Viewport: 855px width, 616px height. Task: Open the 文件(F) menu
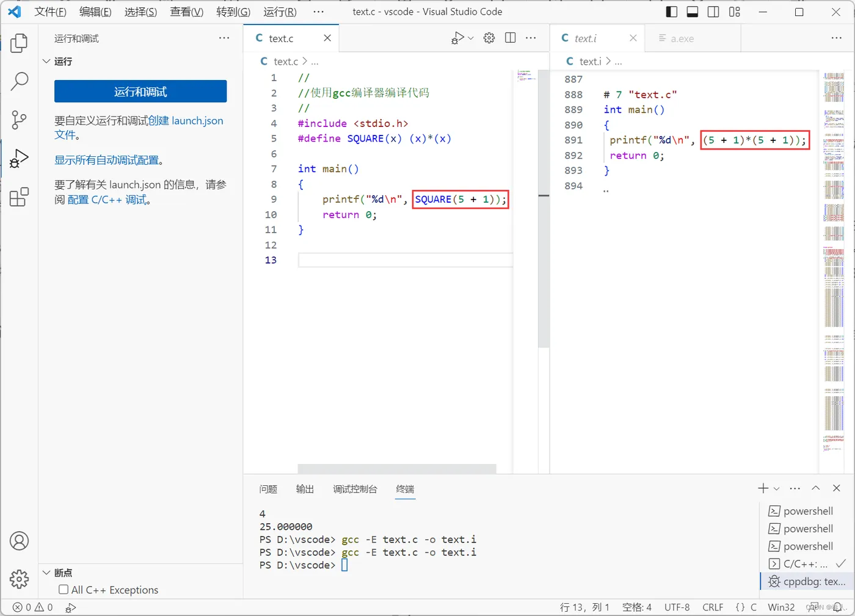click(50, 12)
